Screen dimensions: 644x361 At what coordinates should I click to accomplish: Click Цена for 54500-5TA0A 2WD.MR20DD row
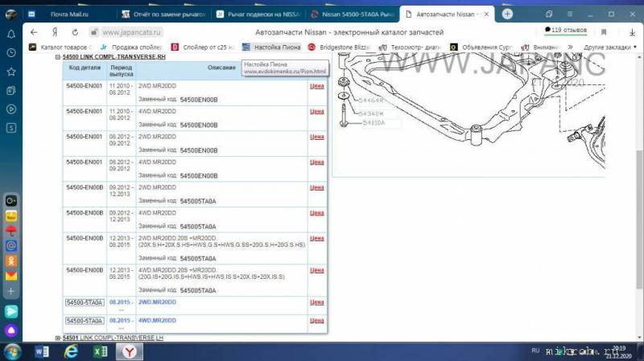point(316,302)
